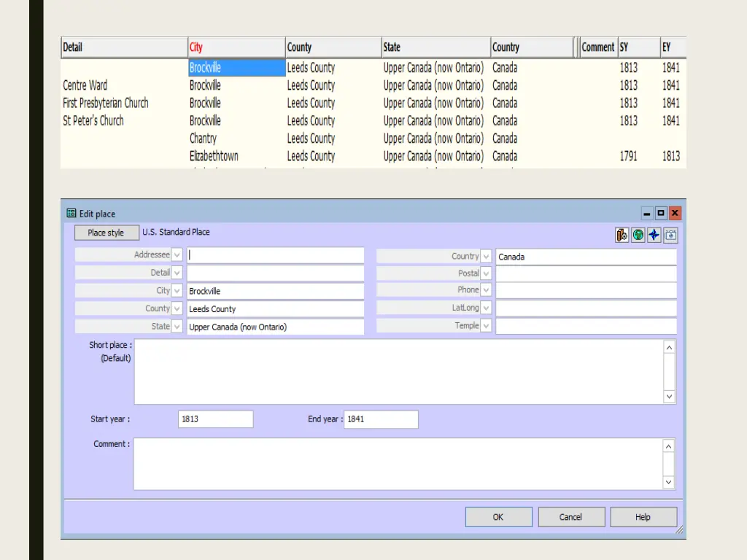Click the blue compass star icon
Image resolution: width=747 pixels, height=560 pixels.
[x=654, y=235]
